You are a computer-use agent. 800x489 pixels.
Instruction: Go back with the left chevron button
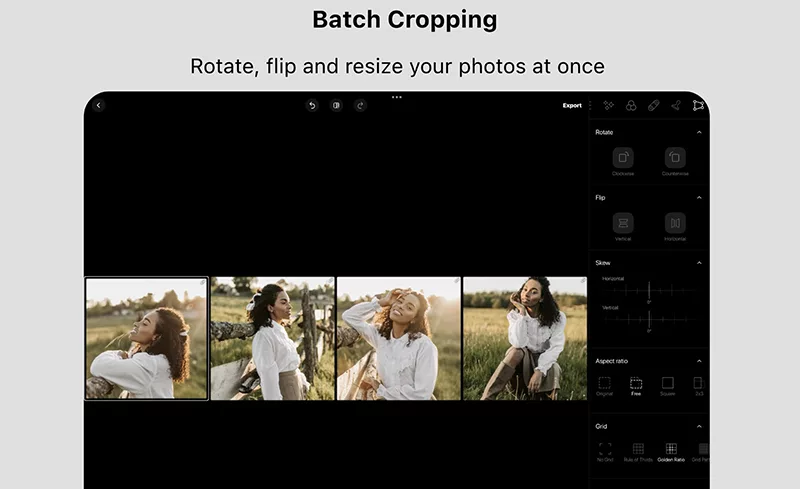(x=99, y=106)
